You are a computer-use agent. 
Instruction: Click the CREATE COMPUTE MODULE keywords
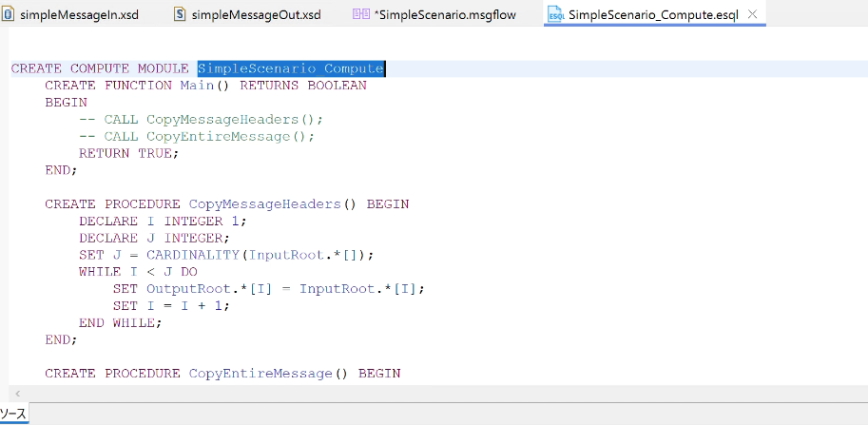(100, 68)
